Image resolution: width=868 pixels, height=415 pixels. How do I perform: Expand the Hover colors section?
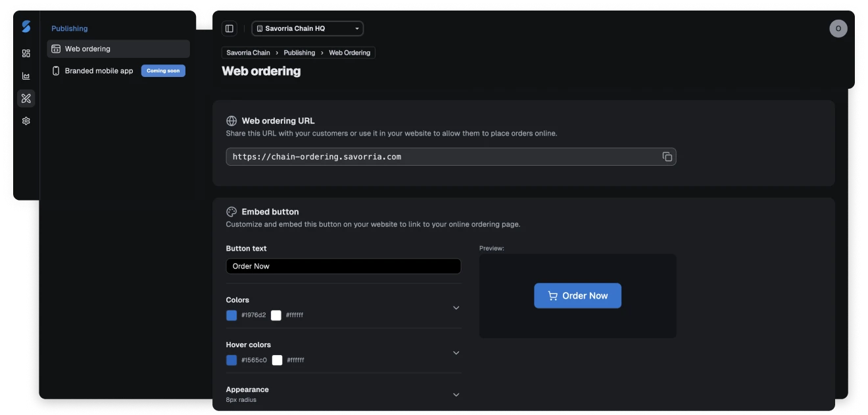456,353
